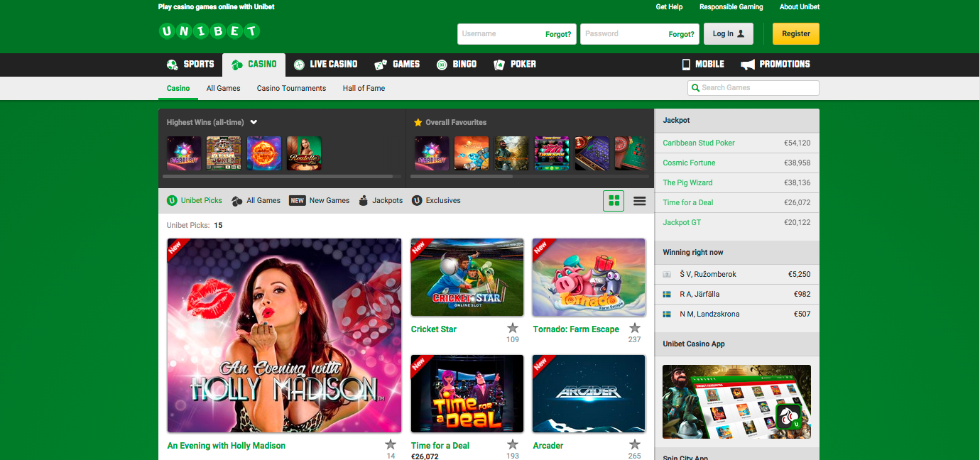980x460 pixels.
Task: Open the Cricket Star game image
Action: coord(467,278)
